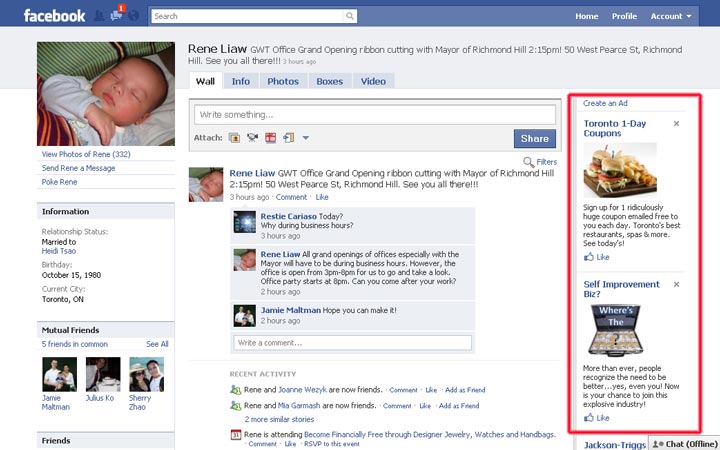Open Self Improvement Biz? ad title
The image size is (720, 450).
click(621, 289)
